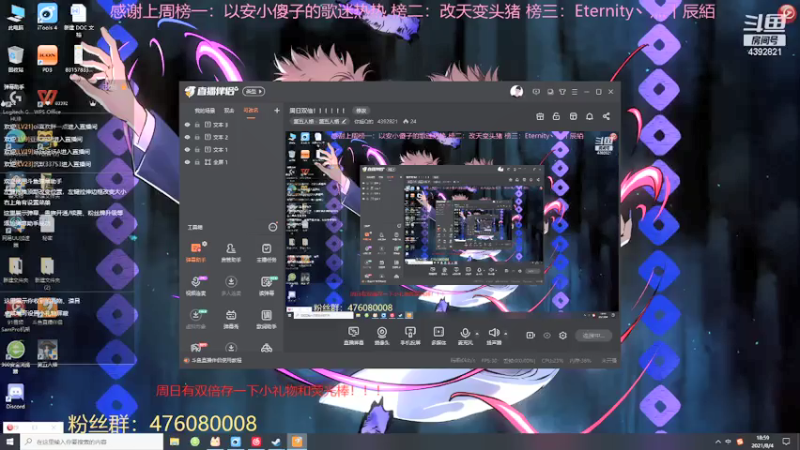Open the greyed-out download tool in second toolbox row
This screenshot has width=800, height=450.
[x=231, y=286]
